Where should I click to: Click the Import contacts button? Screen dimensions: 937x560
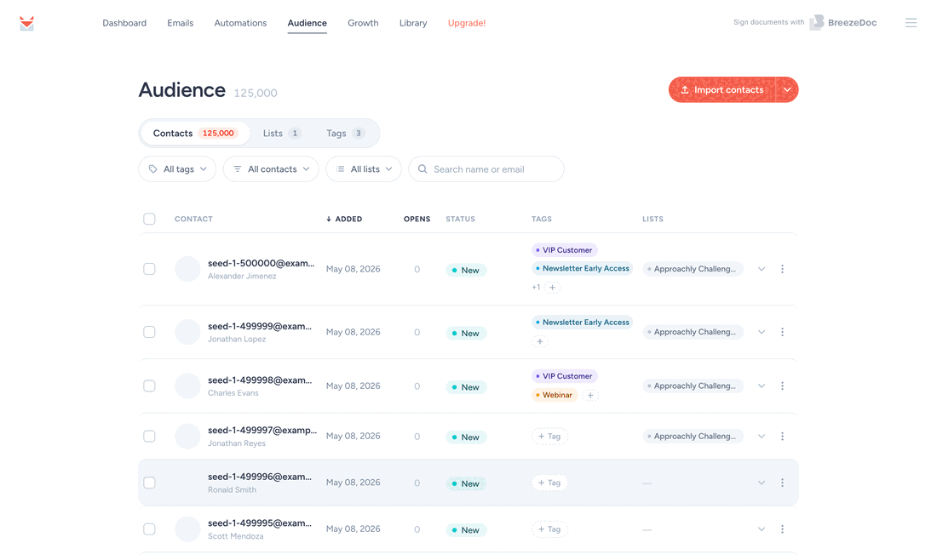(x=722, y=90)
